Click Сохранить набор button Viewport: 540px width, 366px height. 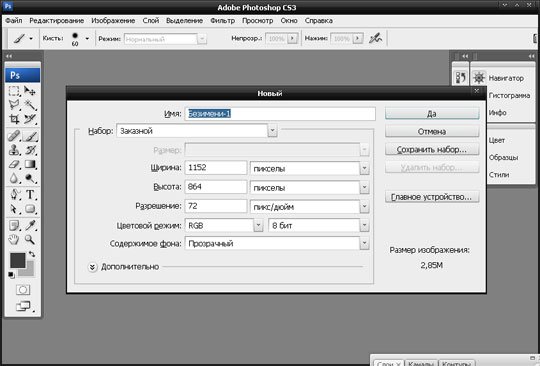click(x=432, y=149)
